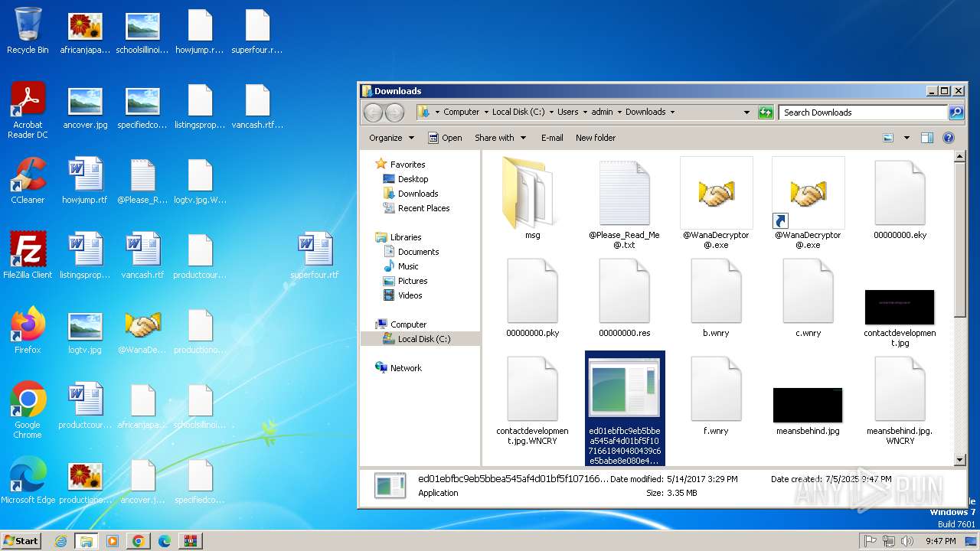Click the file list scrollbar down arrow
The image size is (980, 551).
coord(960,460)
